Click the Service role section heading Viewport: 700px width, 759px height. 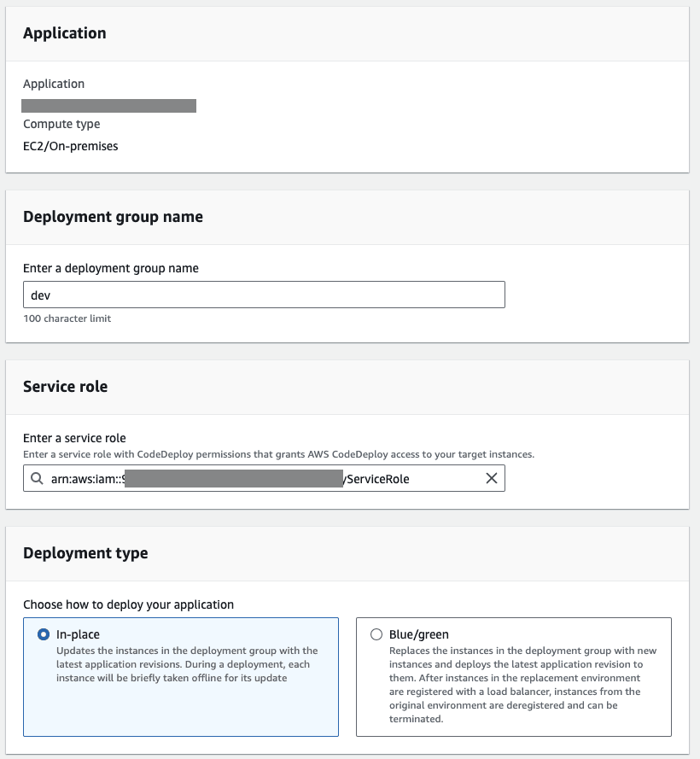[65, 387]
